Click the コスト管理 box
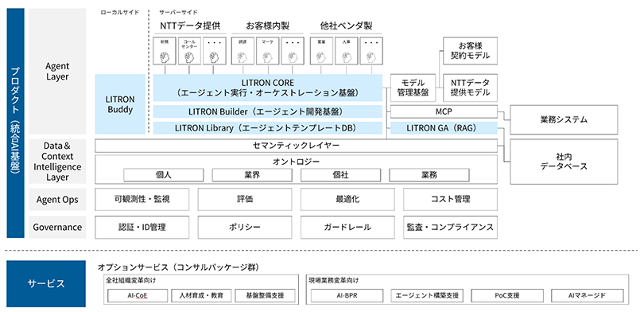The height and width of the screenshot is (312, 644). (450, 199)
